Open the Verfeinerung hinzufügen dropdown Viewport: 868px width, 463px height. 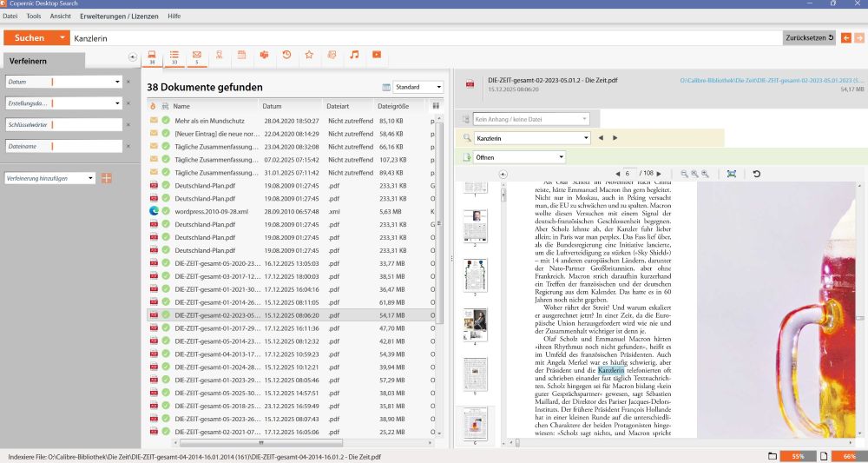coord(91,178)
